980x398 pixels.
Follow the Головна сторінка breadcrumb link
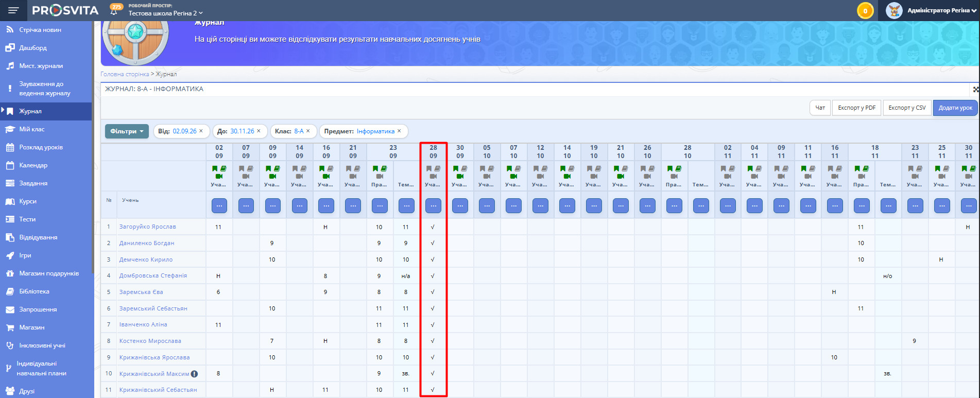point(125,74)
